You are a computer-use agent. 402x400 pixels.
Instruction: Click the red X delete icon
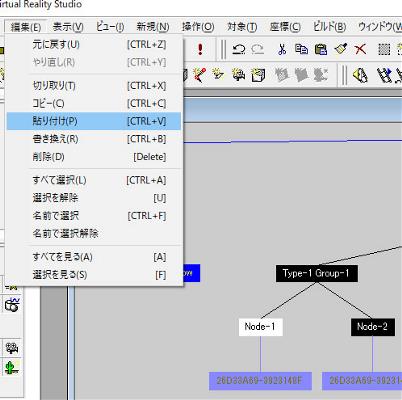point(360,50)
